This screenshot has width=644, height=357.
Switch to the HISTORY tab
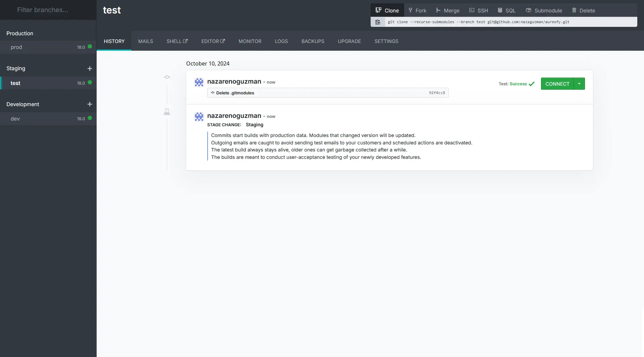(114, 41)
